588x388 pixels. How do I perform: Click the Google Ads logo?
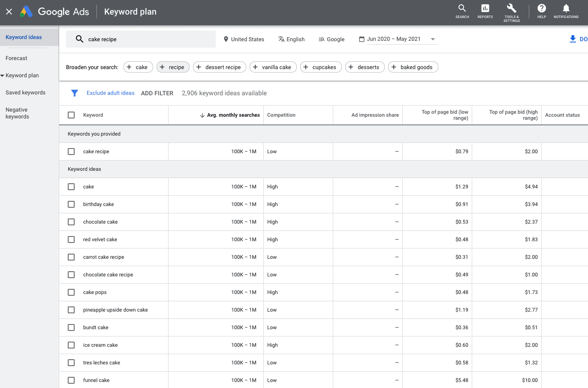point(54,12)
